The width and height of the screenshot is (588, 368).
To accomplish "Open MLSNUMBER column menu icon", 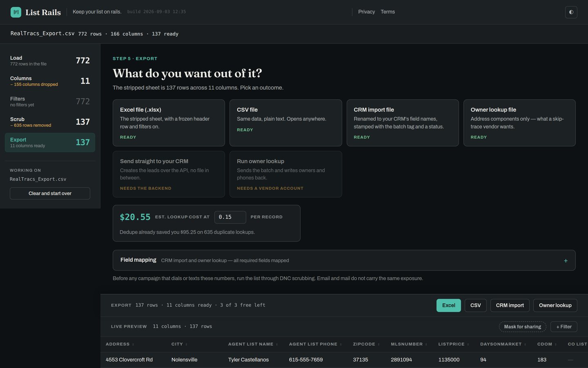I will (426, 344).
